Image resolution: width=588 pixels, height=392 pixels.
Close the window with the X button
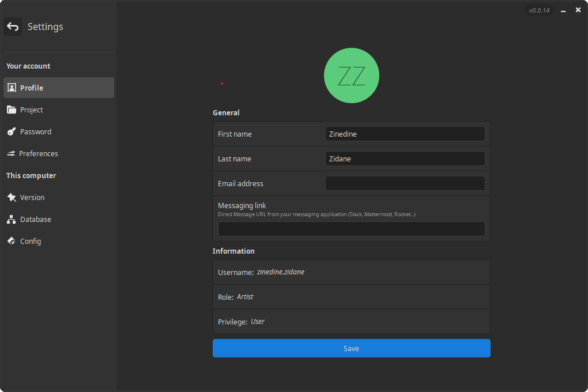(x=578, y=10)
